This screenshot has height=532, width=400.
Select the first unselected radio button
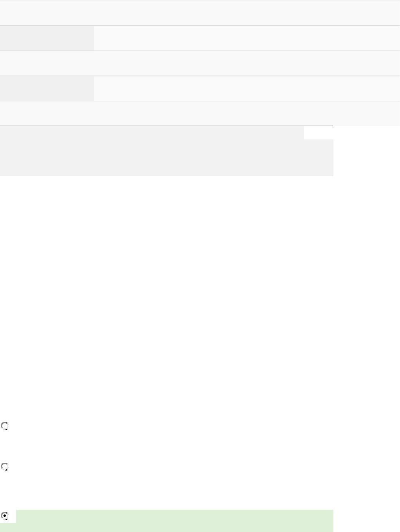coord(5,426)
